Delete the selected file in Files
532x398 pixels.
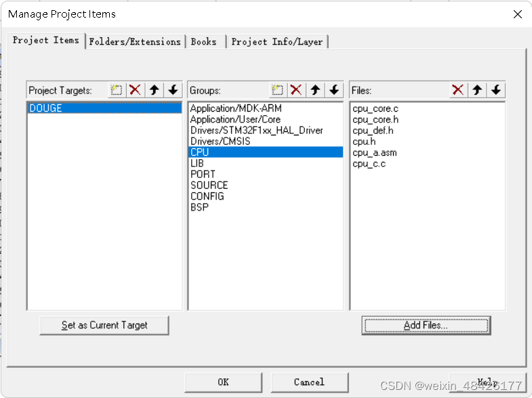pyautogui.click(x=458, y=90)
